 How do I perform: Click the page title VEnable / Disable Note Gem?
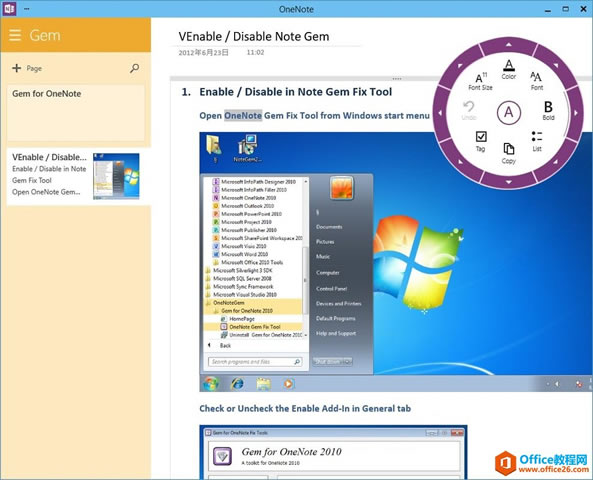tap(254, 36)
